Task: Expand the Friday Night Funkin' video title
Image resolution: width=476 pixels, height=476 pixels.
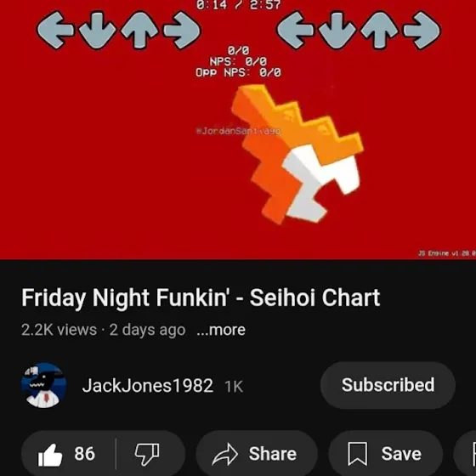Action: click(x=201, y=298)
